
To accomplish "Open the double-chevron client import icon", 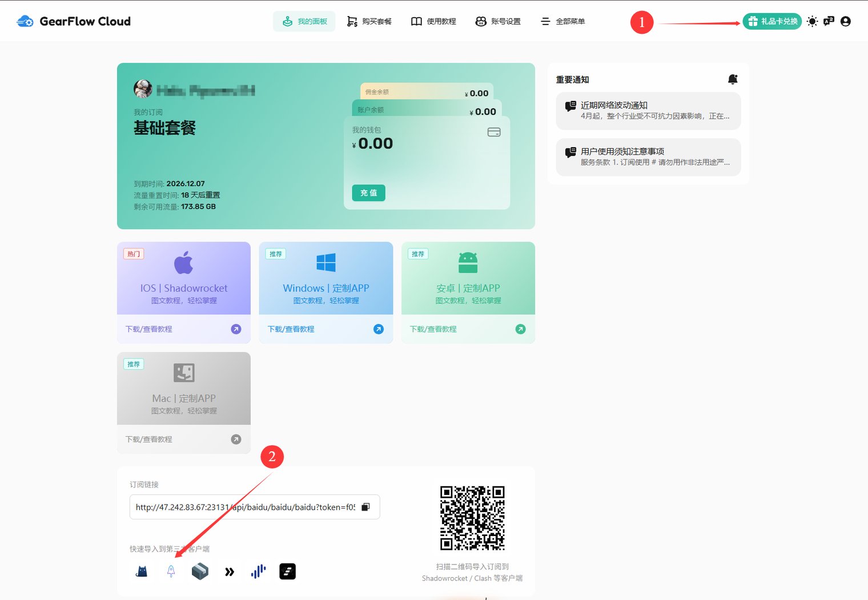I will 229,571.
